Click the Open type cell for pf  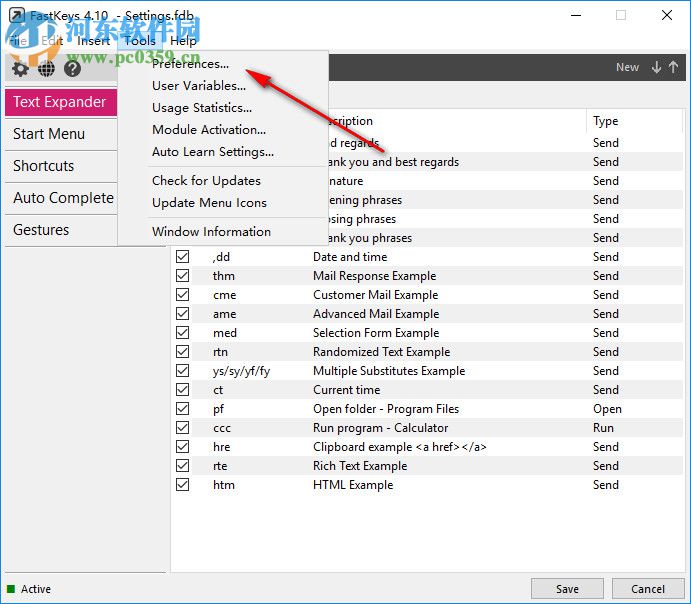point(607,409)
